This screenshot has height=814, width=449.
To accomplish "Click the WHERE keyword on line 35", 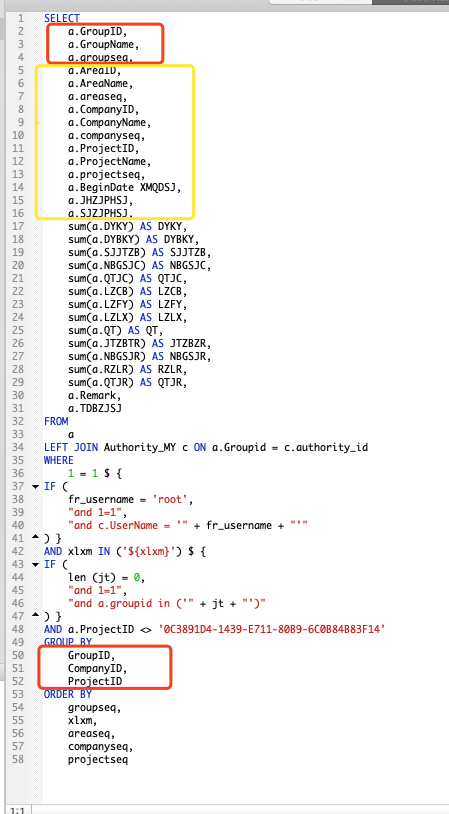I will pos(59,460).
